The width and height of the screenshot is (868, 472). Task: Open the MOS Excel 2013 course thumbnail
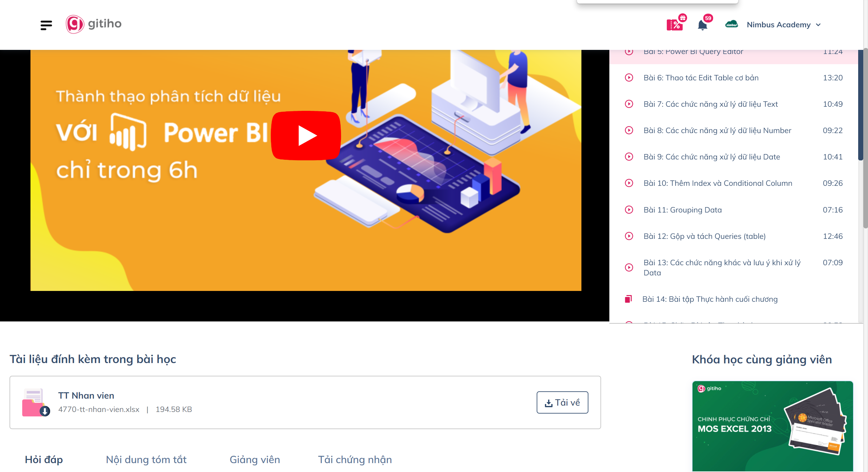point(772,427)
